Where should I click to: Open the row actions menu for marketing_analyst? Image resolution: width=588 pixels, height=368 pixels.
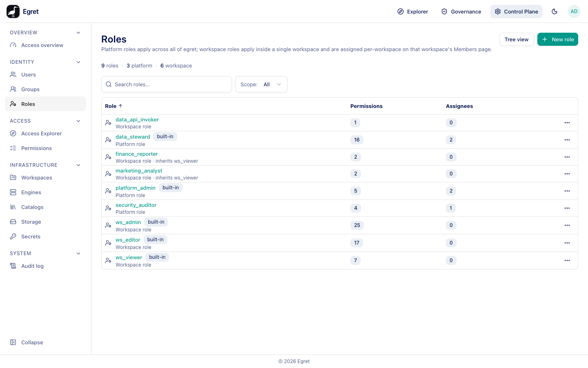[x=567, y=174]
